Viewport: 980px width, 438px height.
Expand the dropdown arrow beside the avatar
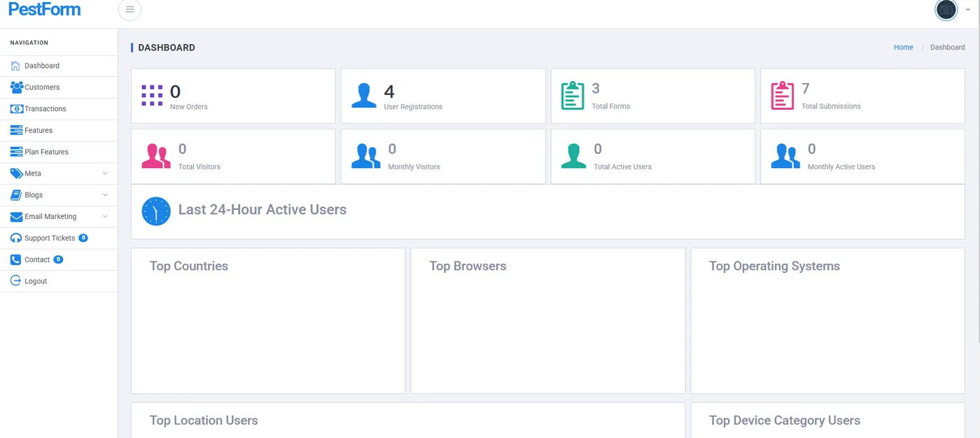point(968,10)
